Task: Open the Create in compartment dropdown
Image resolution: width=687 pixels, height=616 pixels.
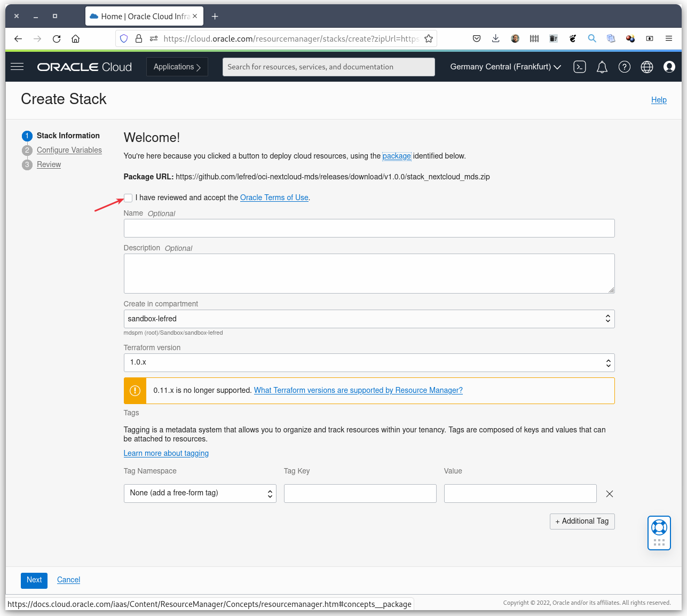Action: coord(369,319)
